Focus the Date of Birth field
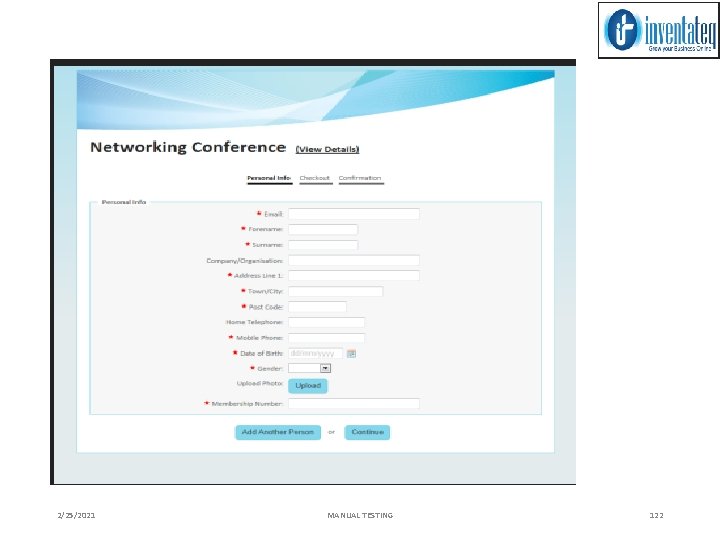The width and height of the screenshot is (720, 540). 315,354
